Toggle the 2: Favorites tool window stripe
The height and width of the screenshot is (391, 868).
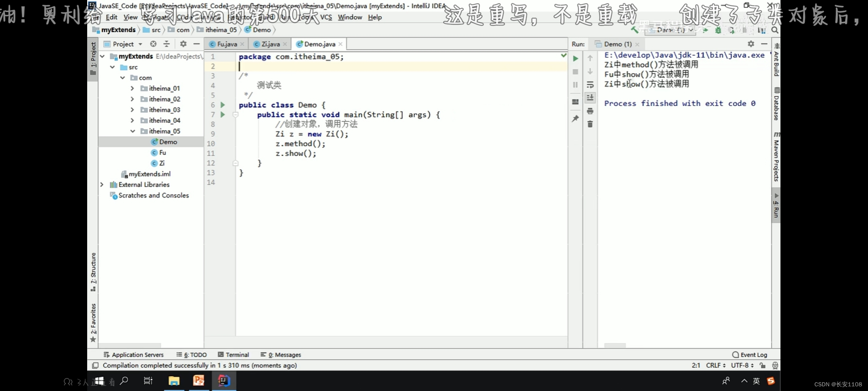pyautogui.click(x=93, y=323)
